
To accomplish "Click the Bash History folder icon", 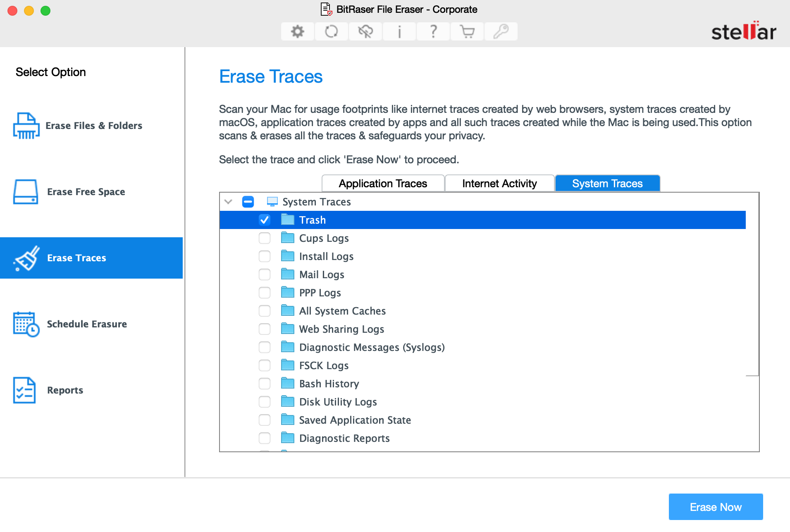I will pos(288,383).
